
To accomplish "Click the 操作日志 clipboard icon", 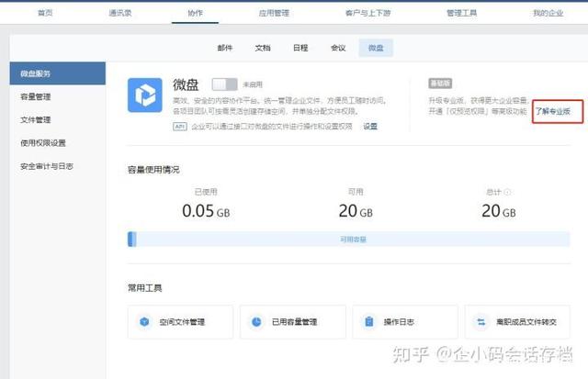I will point(368,322).
